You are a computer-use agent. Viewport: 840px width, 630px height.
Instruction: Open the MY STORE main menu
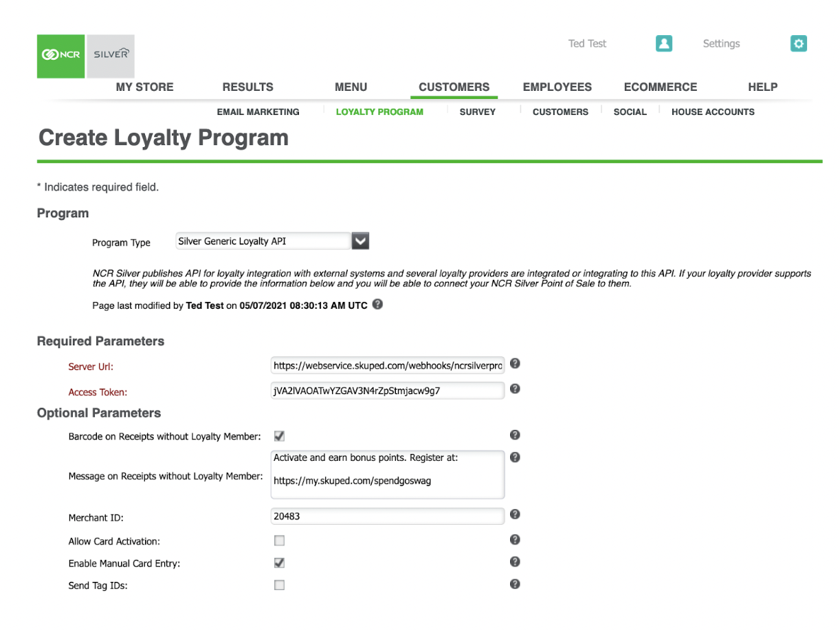[x=144, y=87]
